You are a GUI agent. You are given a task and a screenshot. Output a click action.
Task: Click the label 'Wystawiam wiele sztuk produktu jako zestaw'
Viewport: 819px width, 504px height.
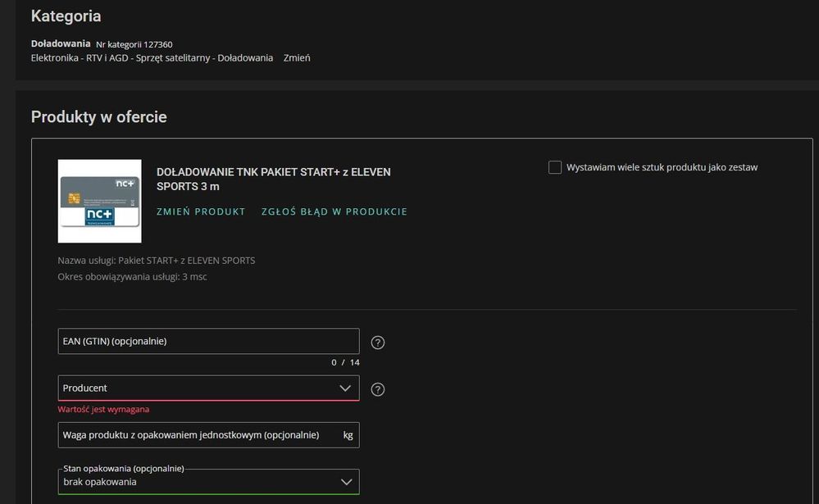[662, 168]
